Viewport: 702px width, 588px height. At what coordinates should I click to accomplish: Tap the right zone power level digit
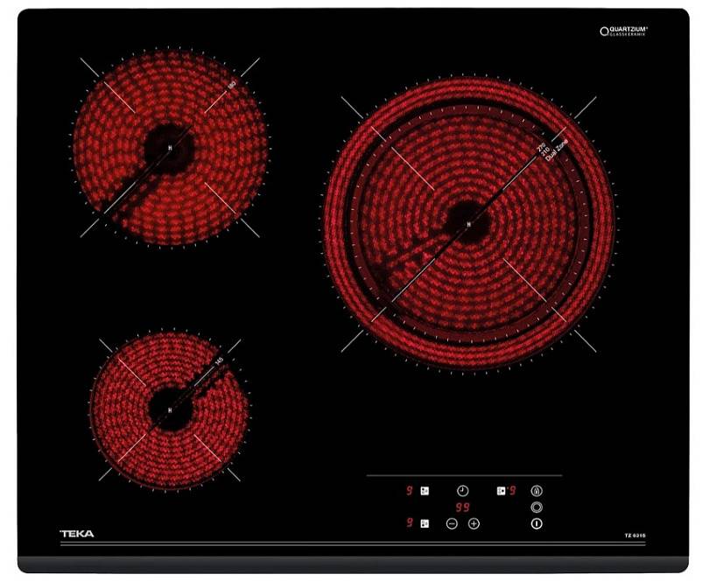tap(513, 491)
